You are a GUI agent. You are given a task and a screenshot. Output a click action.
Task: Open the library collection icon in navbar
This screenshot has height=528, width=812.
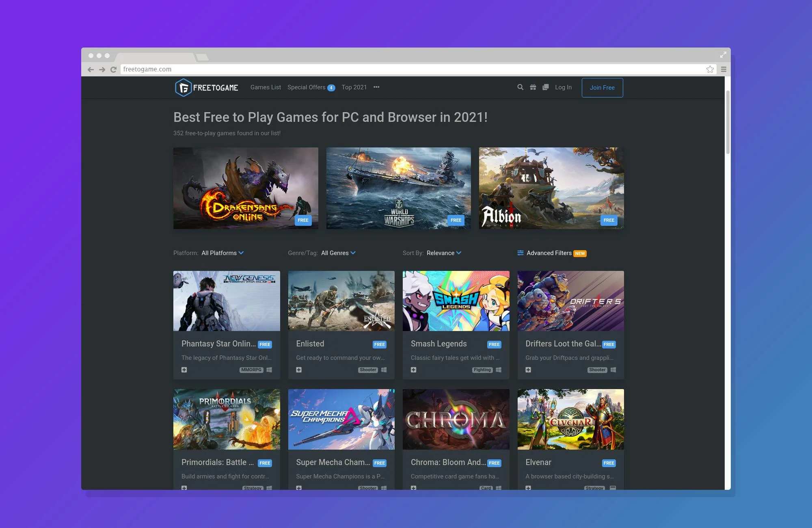(x=546, y=87)
